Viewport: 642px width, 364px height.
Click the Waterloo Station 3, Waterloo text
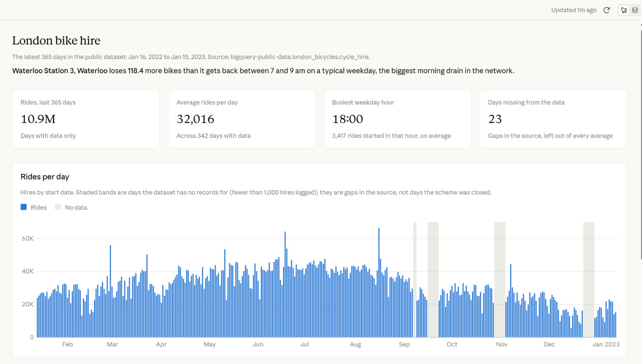tap(60, 71)
